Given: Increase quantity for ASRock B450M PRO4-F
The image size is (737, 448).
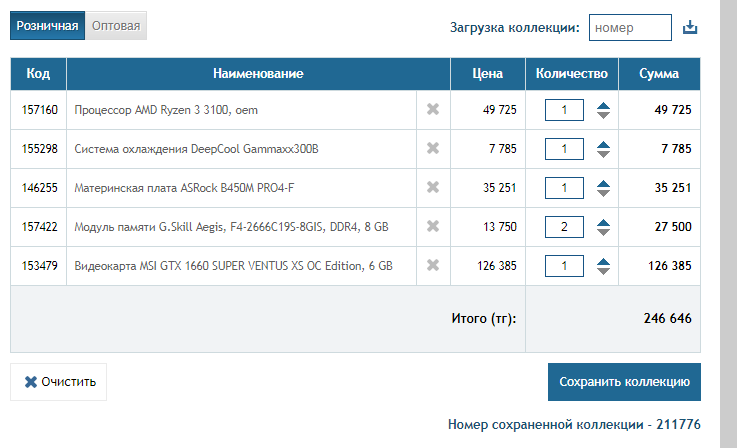Looking at the screenshot, I should [x=604, y=184].
